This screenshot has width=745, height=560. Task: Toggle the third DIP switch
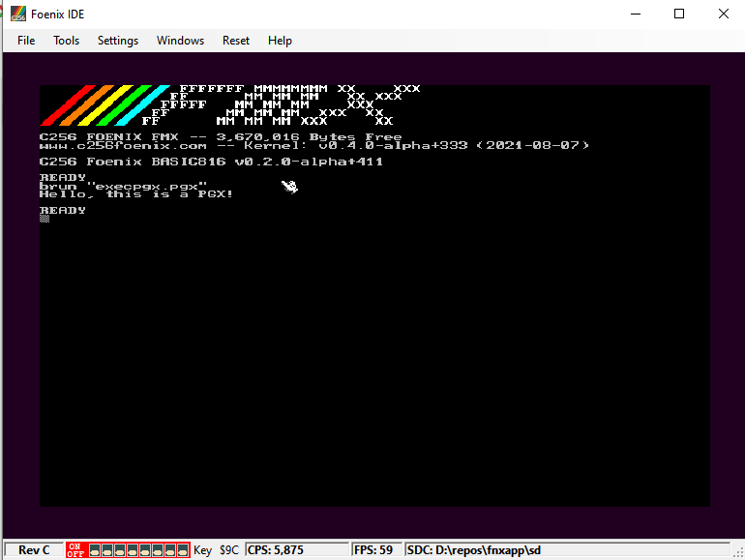point(120,550)
